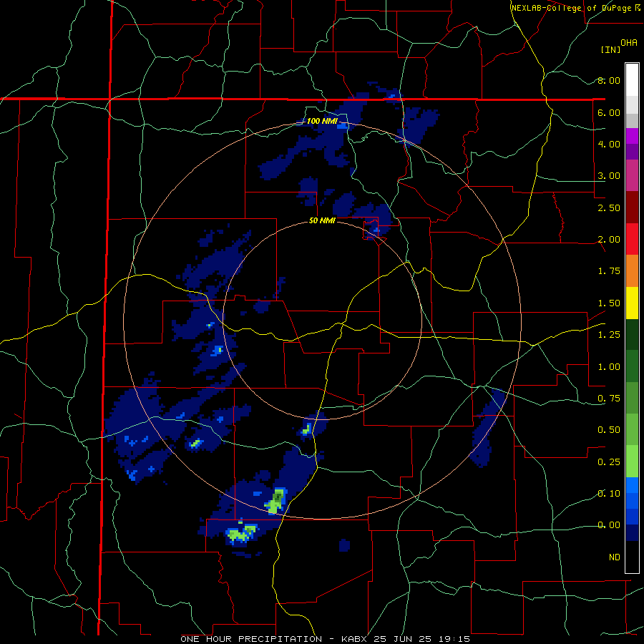Click the OHA product label above the legend
Image resolution: width=644 pixels, height=644 pixels.
pos(629,43)
